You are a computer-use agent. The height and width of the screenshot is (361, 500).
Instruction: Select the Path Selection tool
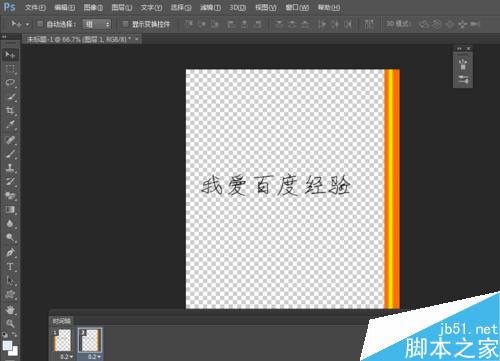tap(10, 281)
